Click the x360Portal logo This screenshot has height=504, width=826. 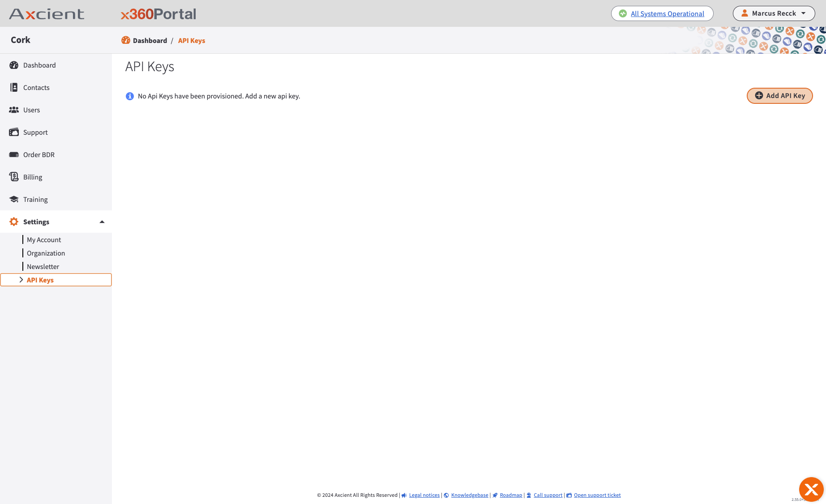tap(158, 14)
